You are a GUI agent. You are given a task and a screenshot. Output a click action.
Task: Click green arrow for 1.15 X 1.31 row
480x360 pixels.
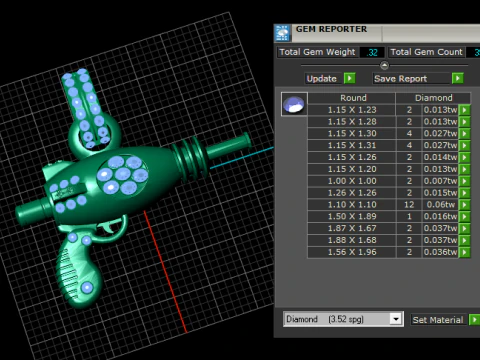point(464,145)
